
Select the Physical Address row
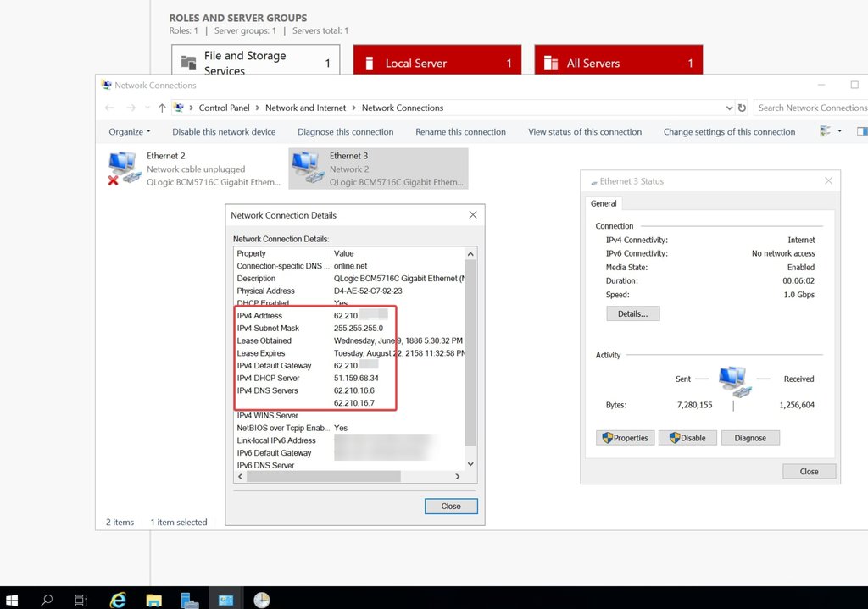(349, 291)
